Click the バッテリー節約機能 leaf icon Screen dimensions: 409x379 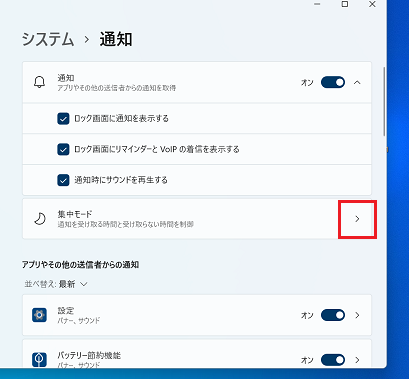click(39, 359)
